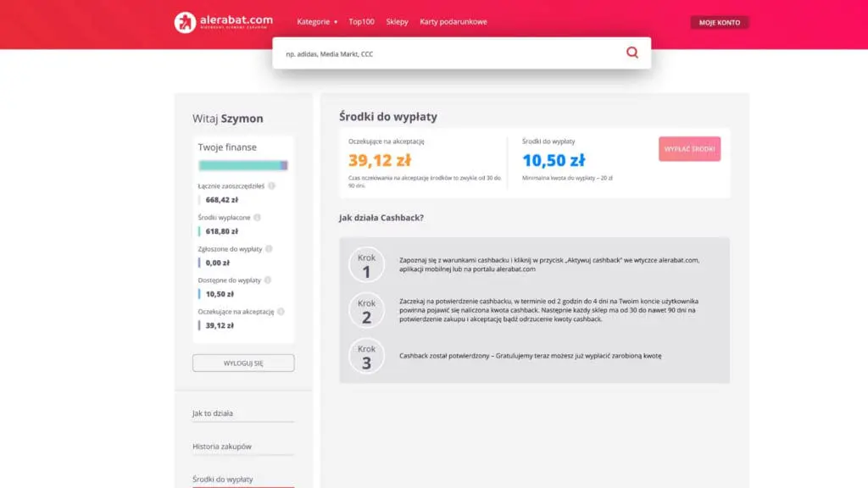
Task: Open the Top100 menu item
Action: click(x=361, y=21)
